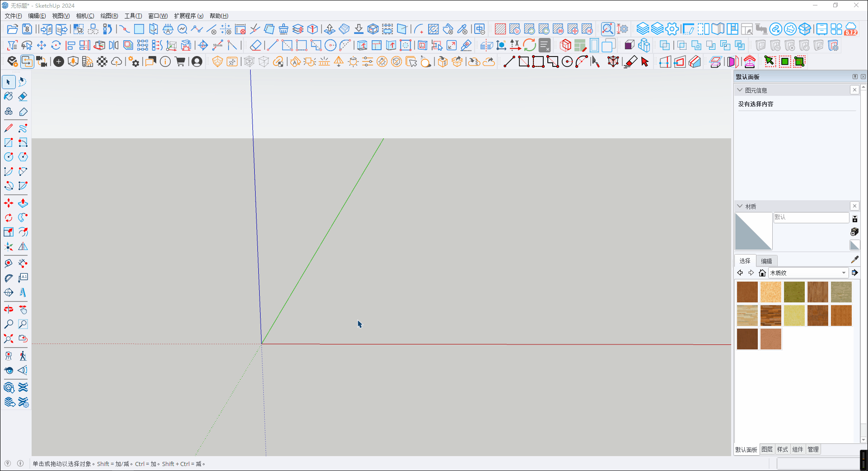Open the 编辑 menu
This screenshot has height=471, width=868.
pyautogui.click(x=37, y=16)
